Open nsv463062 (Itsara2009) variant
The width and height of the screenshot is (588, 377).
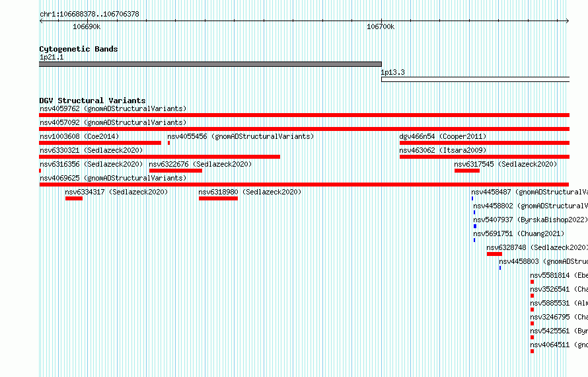pyautogui.click(x=443, y=150)
